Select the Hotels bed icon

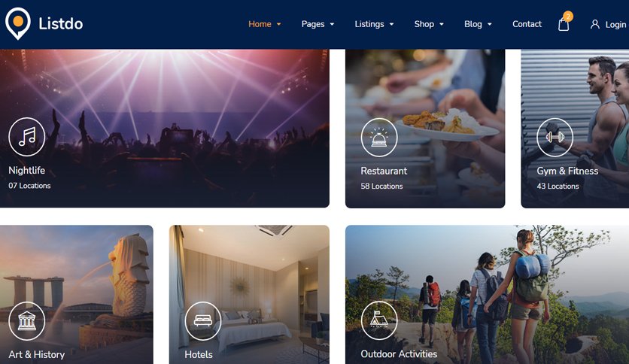click(203, 321)
